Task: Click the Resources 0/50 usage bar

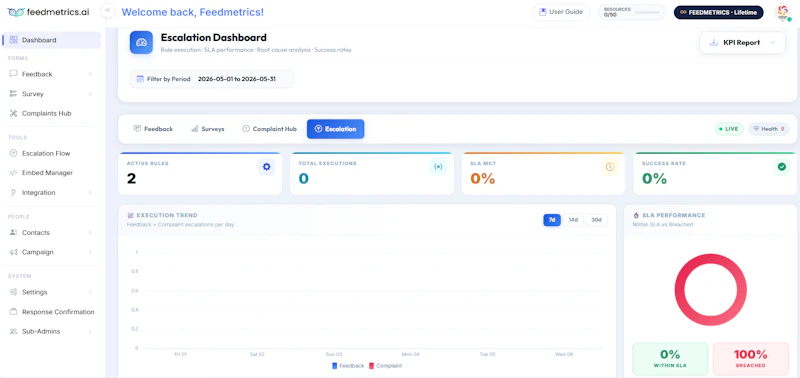Action: [647, 12]
